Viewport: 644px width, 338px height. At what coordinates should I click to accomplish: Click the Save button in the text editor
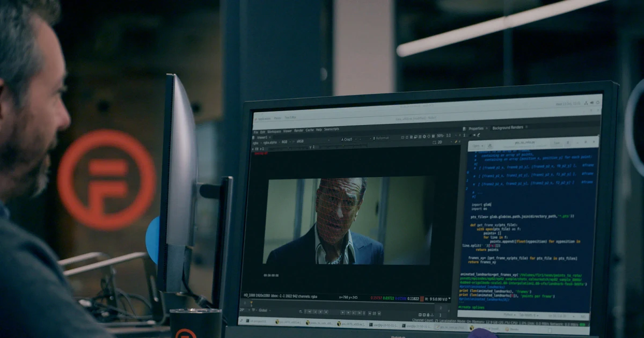coord(556,143)
